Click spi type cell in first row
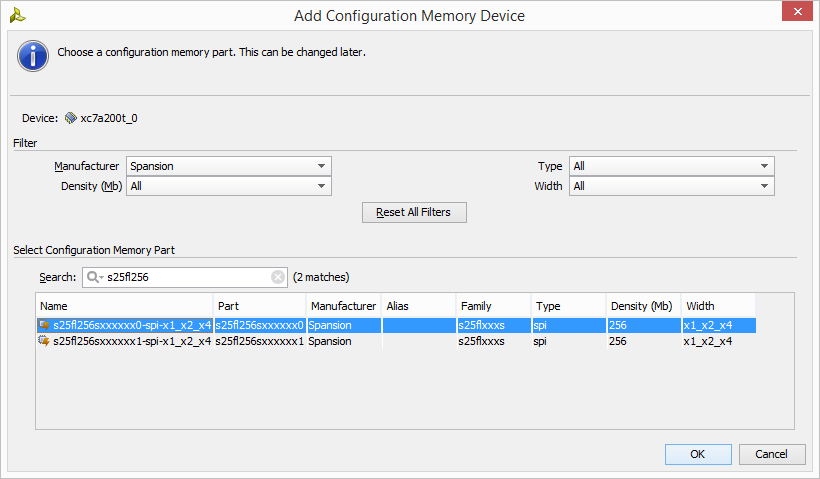Image resolution: width=820 pixels, height=479 pixels. 569,325
